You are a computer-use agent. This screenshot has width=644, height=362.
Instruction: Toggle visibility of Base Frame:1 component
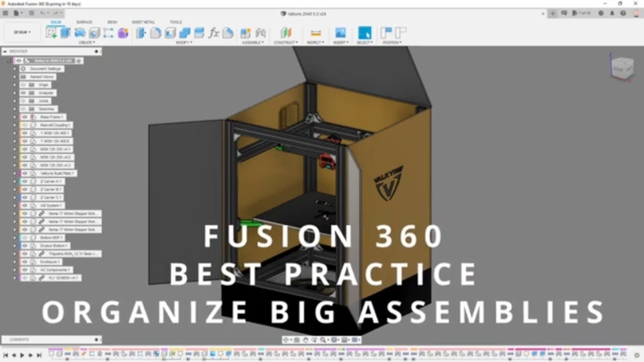click(24, 117)
